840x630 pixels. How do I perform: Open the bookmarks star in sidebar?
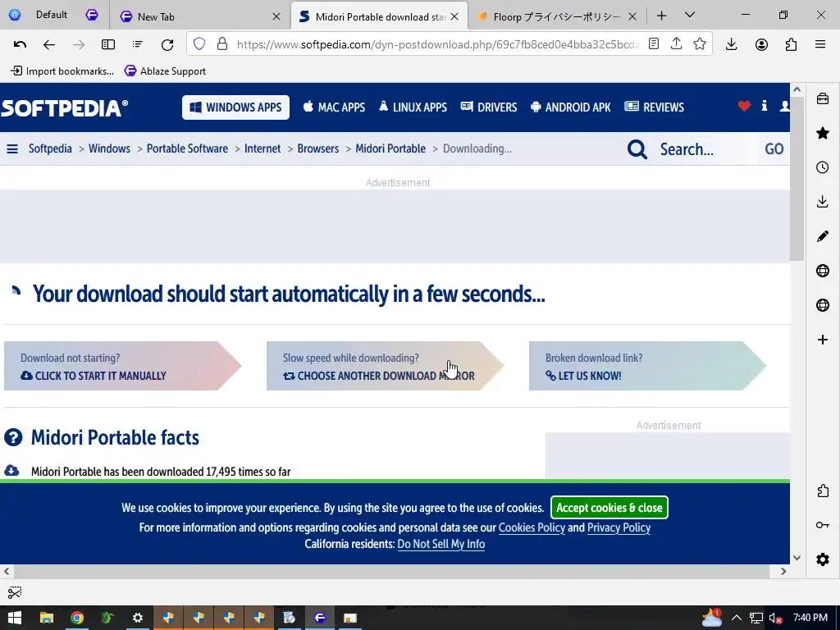coord(823,133)
